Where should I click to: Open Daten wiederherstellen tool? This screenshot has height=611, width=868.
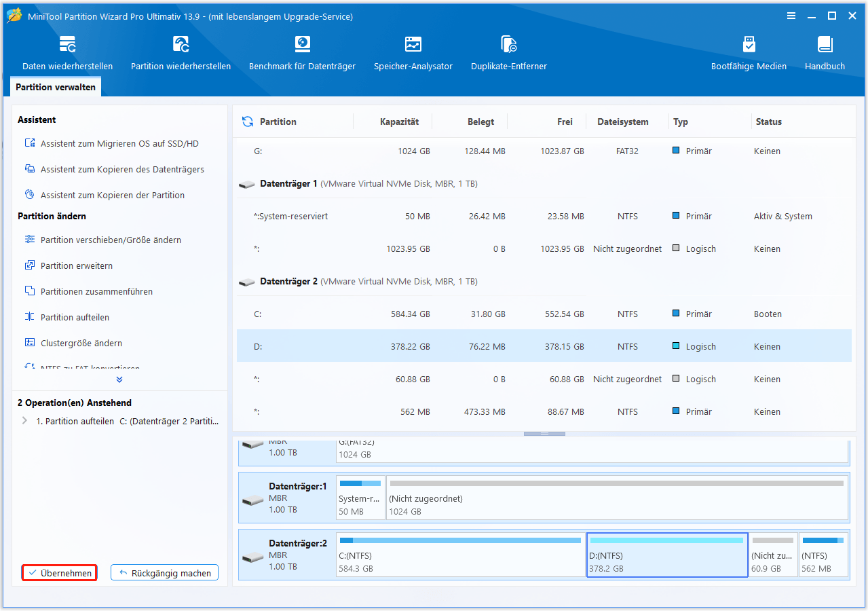(x=67, y=53)
